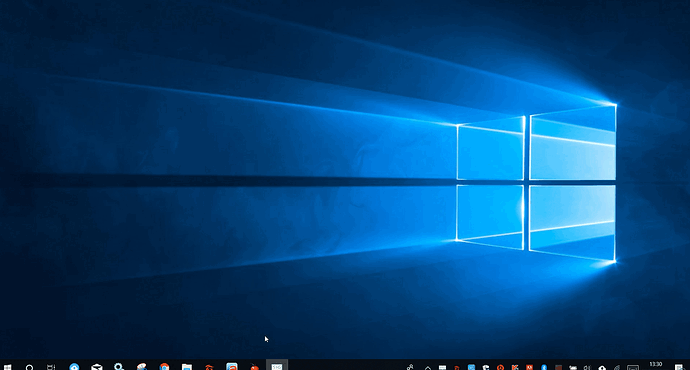This screenshot has width=690, height=370.
Task: Switch to the highlighted active taskbar app
Action: [x=277, y=365]
